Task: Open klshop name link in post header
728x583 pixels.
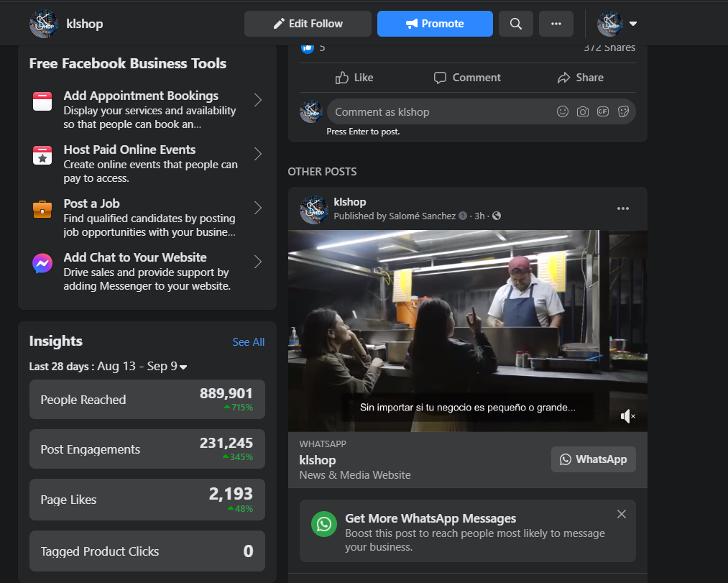Action: [x=349, y=202]
